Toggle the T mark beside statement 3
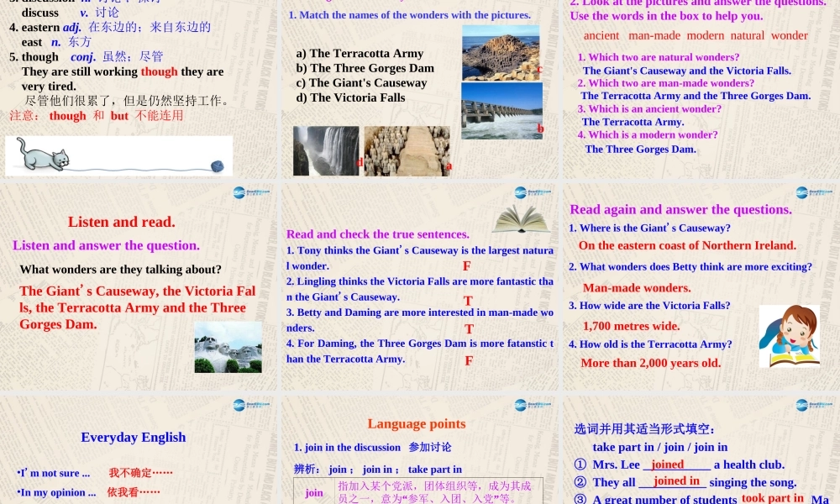 pos(469,329)
